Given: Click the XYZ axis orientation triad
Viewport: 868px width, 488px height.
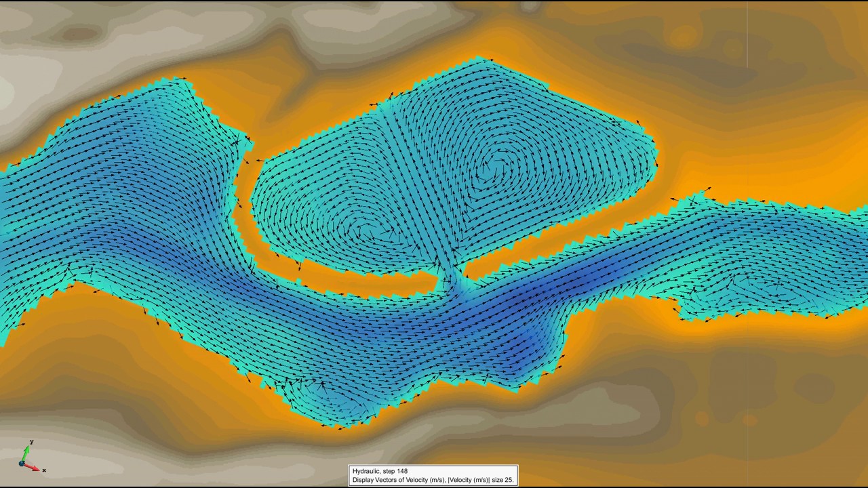Looking at the screenshot, I should (31, 457).
